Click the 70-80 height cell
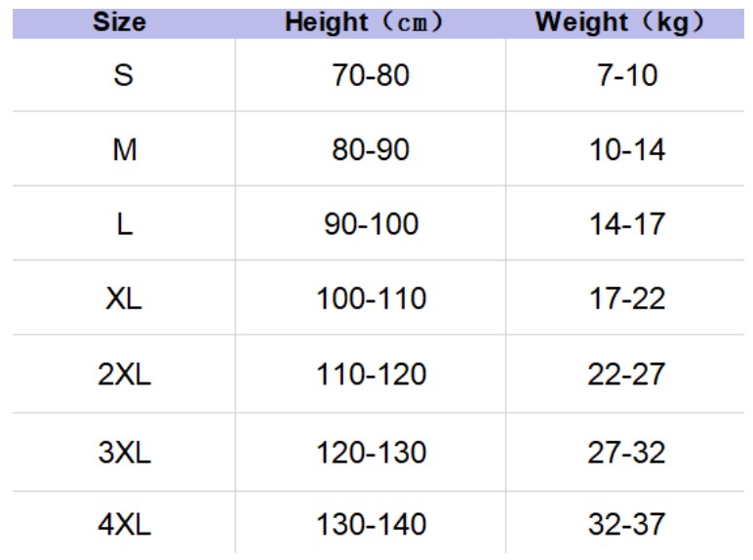This screenshot has width=753, height=560. click(371, 75)
